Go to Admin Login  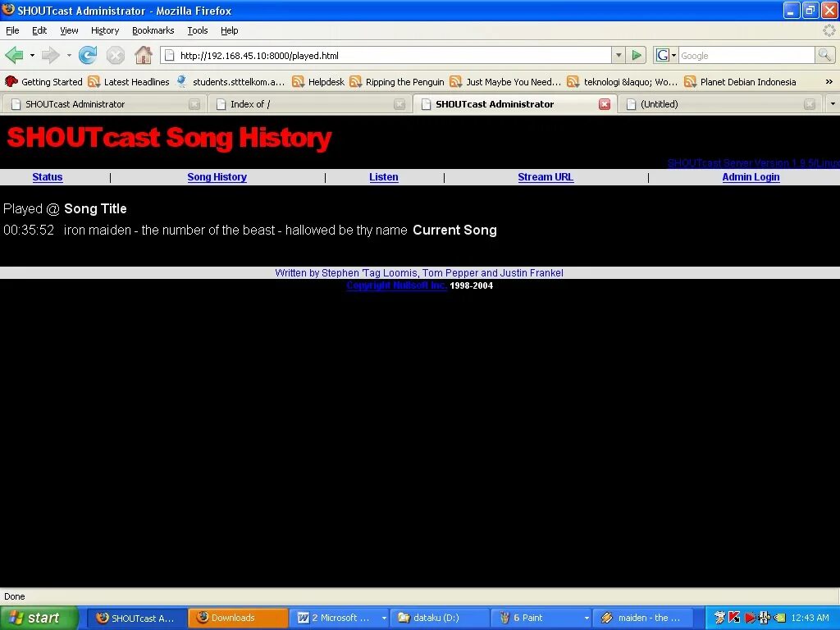[x=751, y=177]
